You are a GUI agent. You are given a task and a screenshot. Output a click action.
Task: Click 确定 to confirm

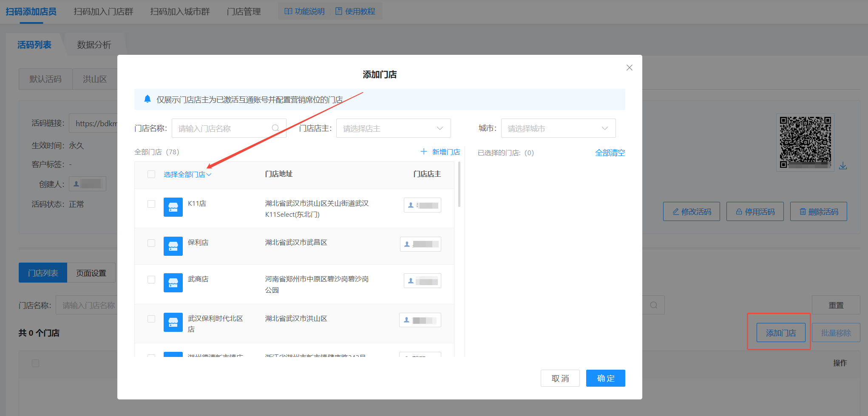[x=606, y=378]
